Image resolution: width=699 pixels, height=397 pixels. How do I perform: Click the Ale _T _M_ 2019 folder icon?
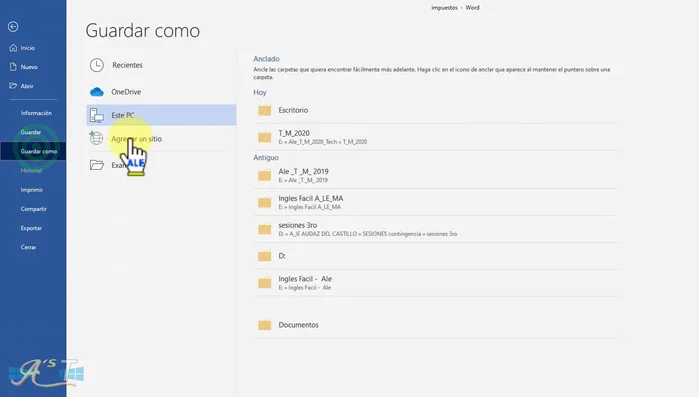(x=264, y=176)
